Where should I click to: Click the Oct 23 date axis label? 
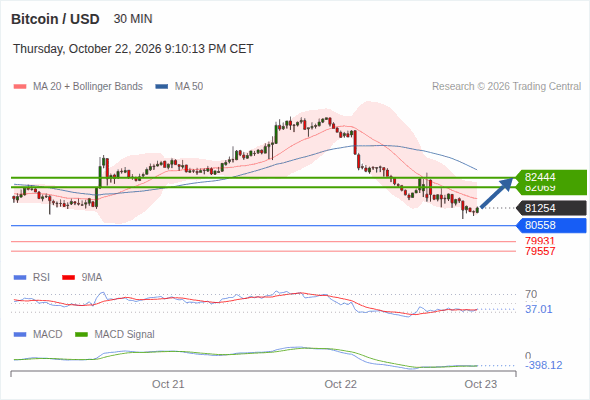(481, 384)
